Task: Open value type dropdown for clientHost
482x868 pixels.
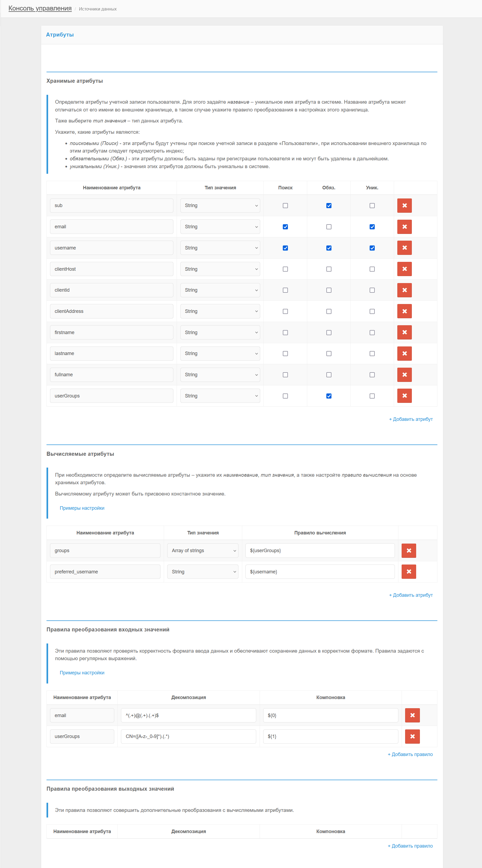Action: pyautogui.click(x=220, y=269)
